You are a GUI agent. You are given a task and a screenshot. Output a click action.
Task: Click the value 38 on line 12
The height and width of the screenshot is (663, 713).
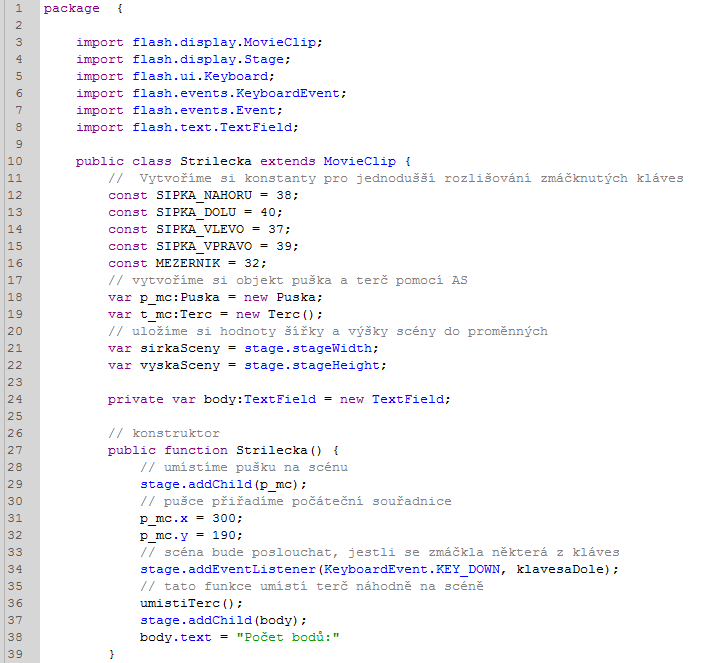pos(284,196)
